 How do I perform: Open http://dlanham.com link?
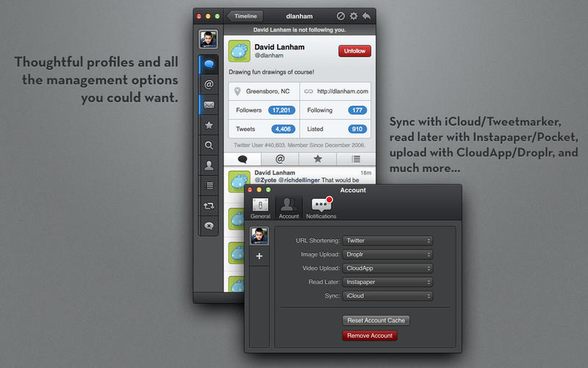click(343, 91)
